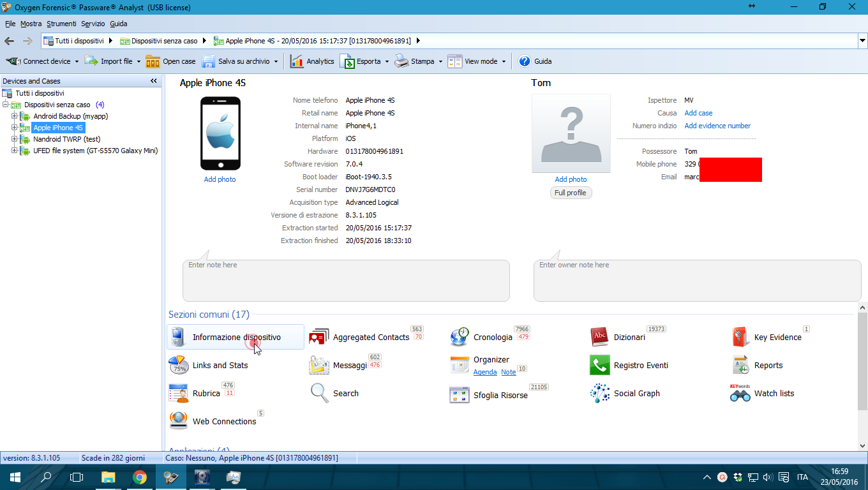Open the Servizio menu
Image resolution: width=868 pixels, height=490 pixels.
coord(93,24)
